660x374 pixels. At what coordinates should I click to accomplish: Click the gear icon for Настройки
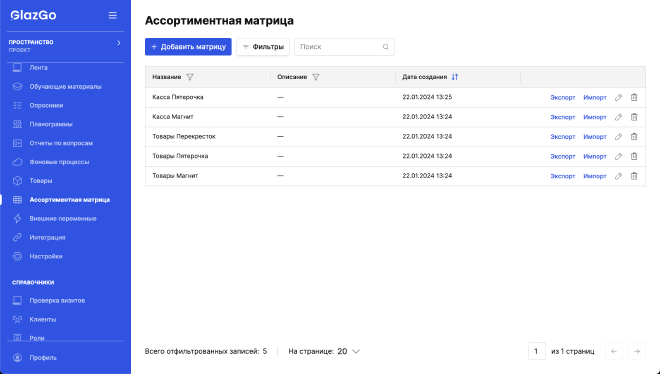point(17,256)
